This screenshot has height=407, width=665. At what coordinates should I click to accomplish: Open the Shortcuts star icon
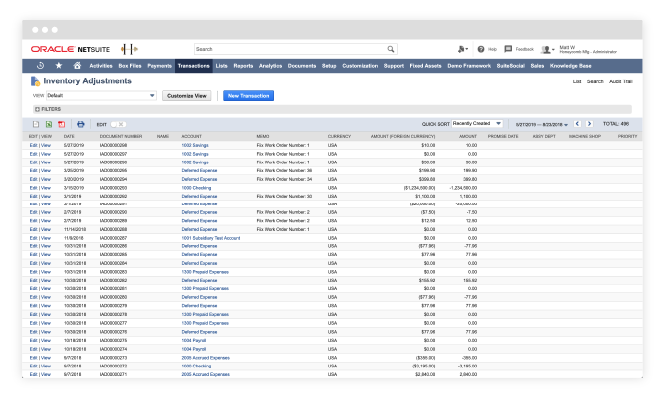pyautogui.click(x=59, y=66)
